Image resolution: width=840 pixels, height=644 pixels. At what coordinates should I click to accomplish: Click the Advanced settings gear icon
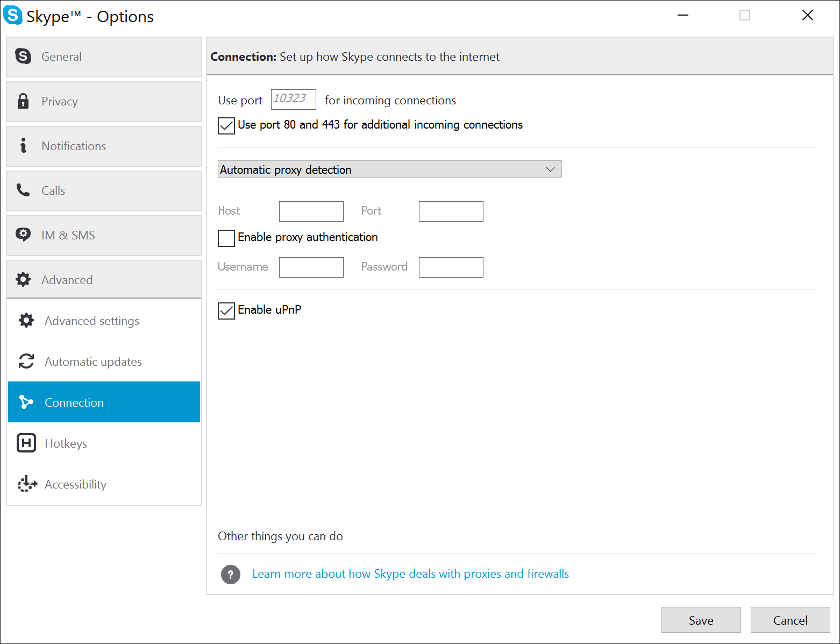click(26, 320)
